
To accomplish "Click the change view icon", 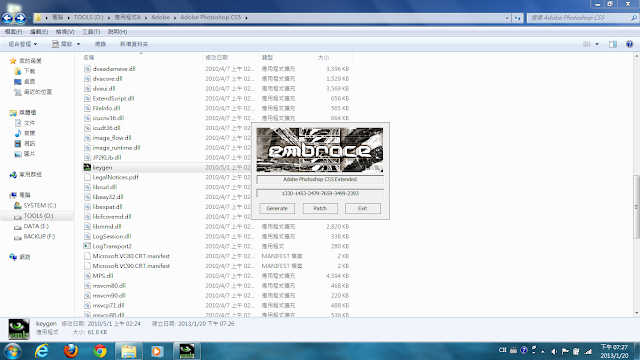I will pyautogui.click(x=587, y=44).
